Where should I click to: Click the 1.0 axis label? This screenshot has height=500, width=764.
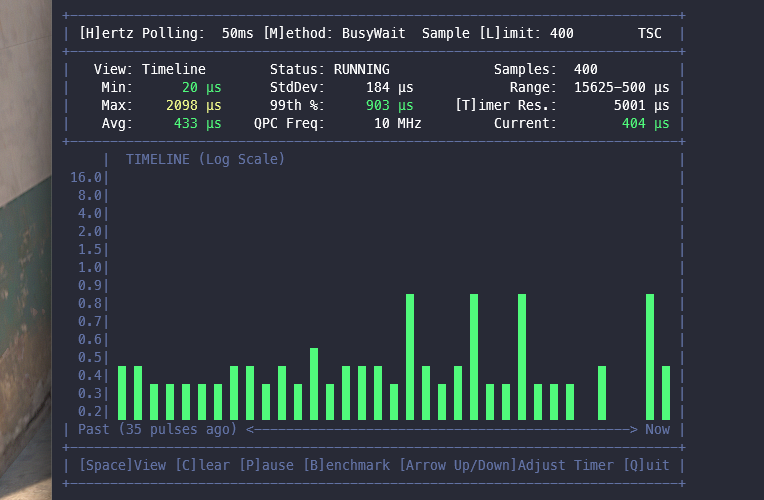pyautogui.click(x=90, y=267)
